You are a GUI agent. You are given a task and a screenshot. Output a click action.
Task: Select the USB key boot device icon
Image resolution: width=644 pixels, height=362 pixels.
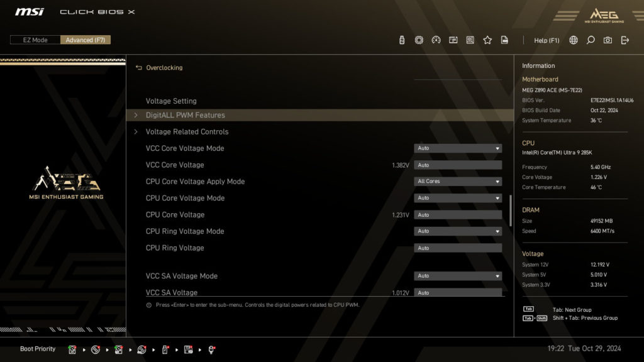coord(165,349)
